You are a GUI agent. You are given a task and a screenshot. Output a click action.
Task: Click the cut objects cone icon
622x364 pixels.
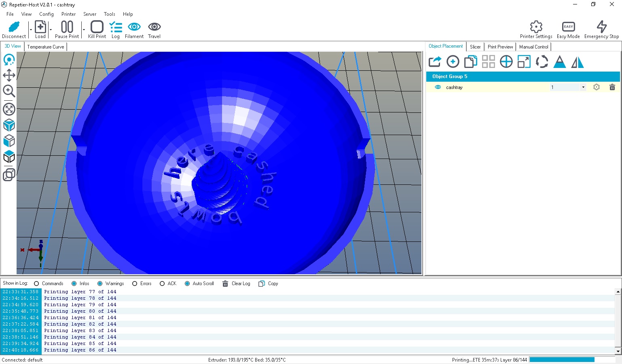coord(560,62)
